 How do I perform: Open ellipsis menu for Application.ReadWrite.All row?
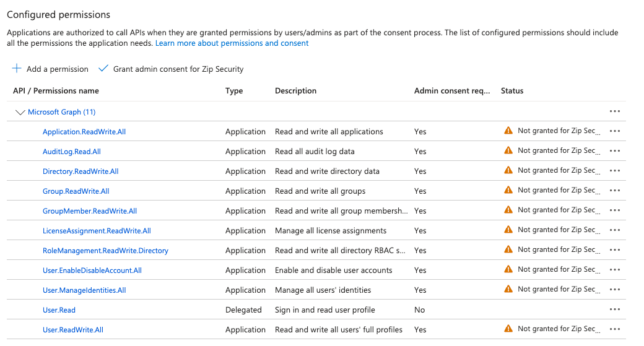point(614,131)
